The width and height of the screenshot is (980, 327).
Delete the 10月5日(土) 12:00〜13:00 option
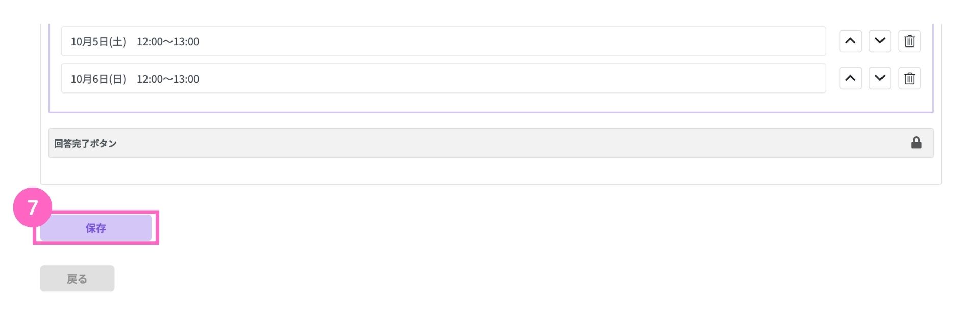pyautogui.click(x=910, y=41)
